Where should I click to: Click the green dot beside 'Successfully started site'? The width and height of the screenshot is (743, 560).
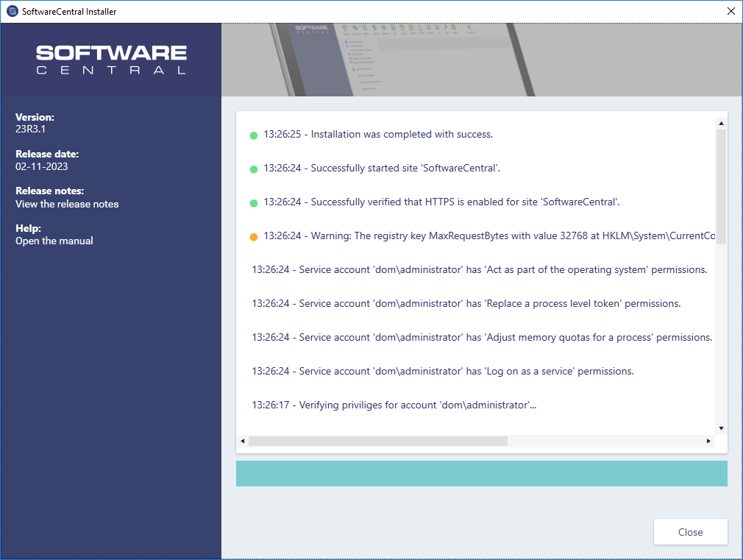point(254,169)
